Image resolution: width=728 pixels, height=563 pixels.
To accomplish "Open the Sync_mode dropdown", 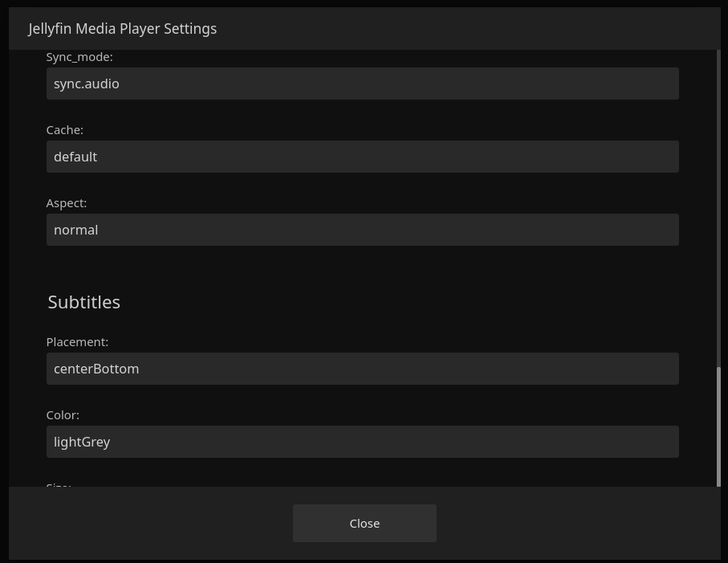I will 362,84.
